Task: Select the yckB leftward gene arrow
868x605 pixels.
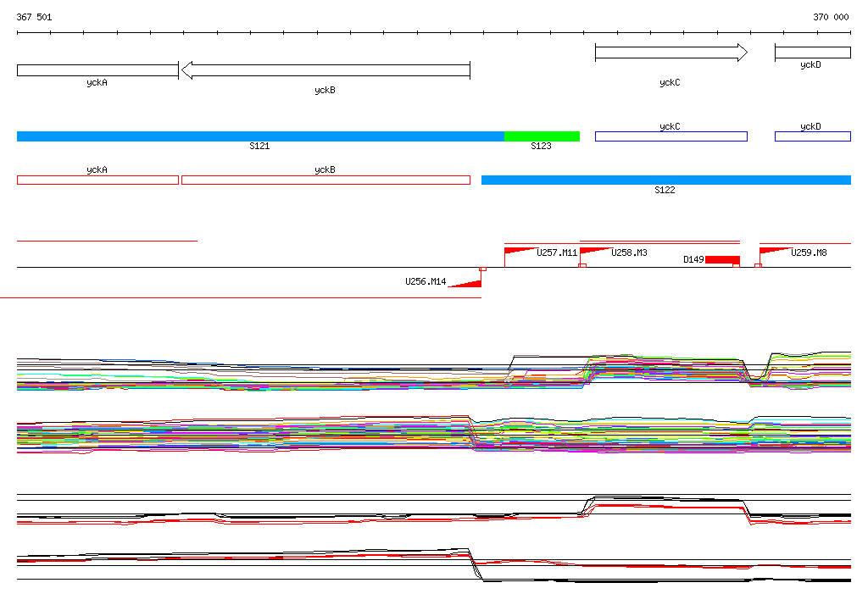Action: pos(325,70)
